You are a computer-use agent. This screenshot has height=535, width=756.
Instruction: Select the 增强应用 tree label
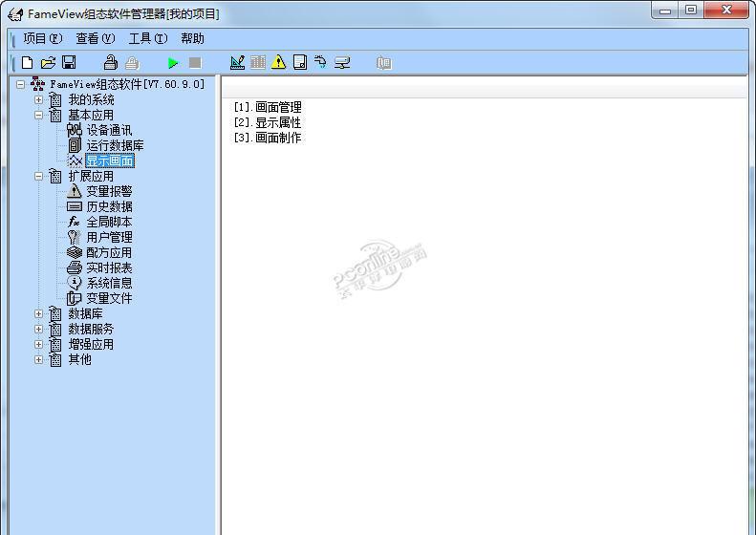pos(91,345)
